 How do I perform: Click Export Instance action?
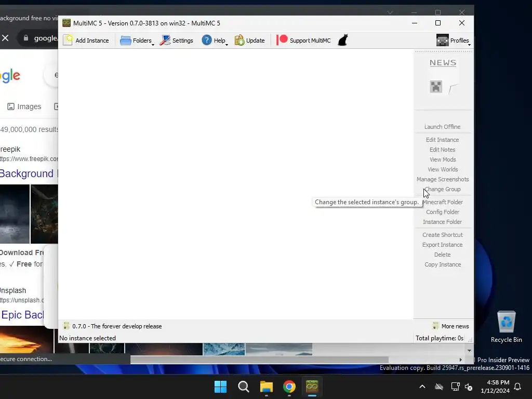443,245
